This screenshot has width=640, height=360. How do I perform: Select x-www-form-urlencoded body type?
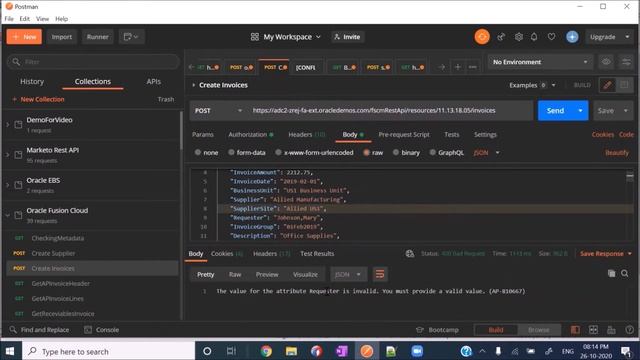tap(314, 153)
